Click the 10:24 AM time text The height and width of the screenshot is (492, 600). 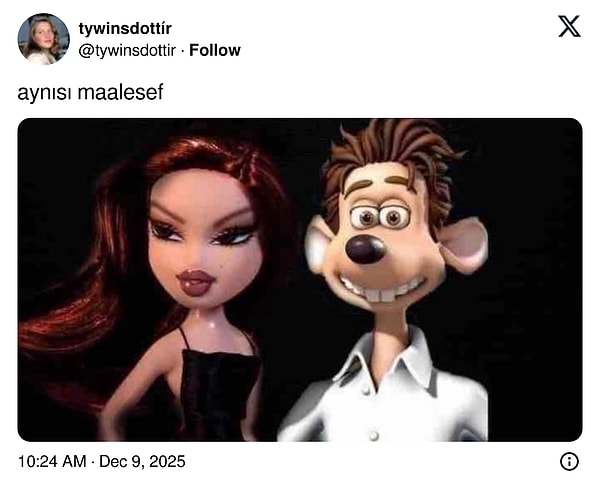[x=52, y=461]
